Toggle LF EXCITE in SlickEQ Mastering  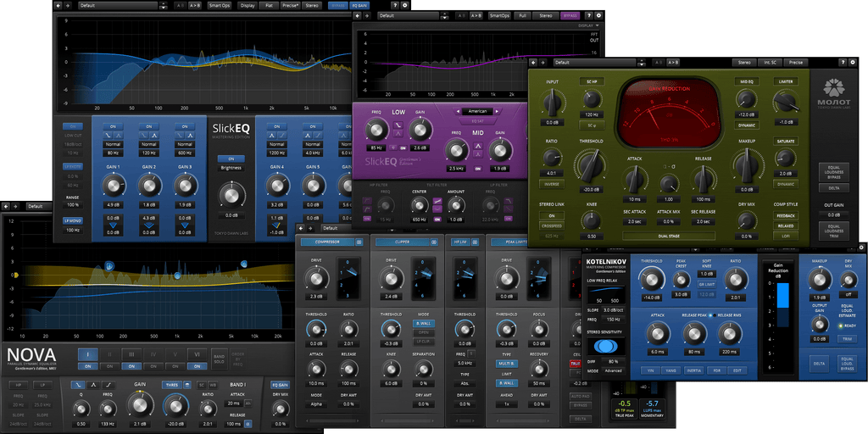click(73, 166)
